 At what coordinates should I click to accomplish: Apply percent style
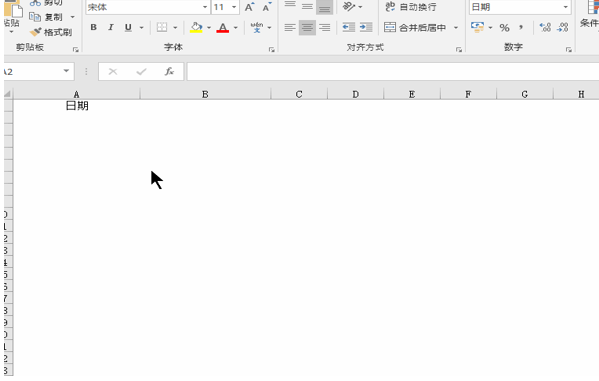tap(504, 28)
